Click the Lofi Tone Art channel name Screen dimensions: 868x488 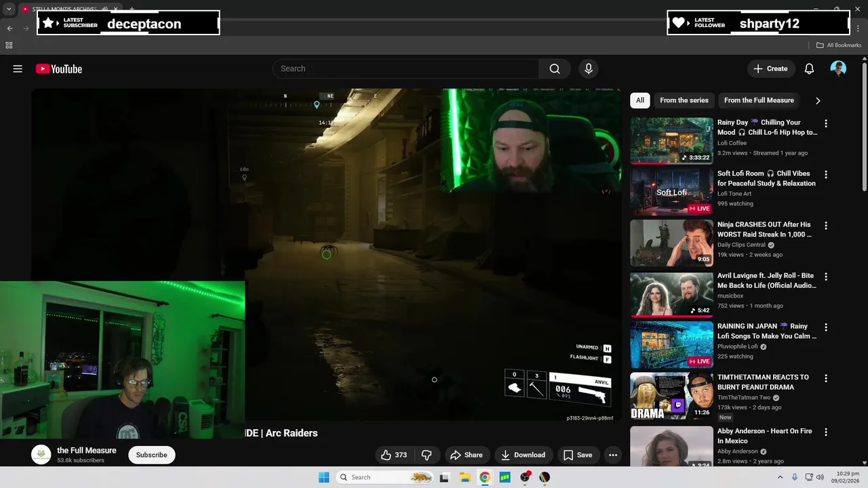pyautogui.click(x=734, y=194)
